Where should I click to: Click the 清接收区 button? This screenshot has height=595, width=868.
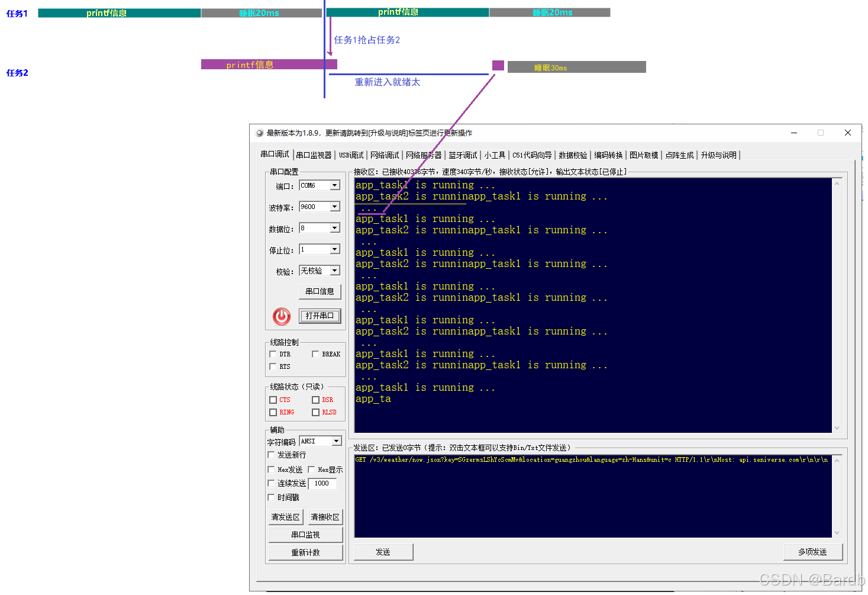click(325, 517)
